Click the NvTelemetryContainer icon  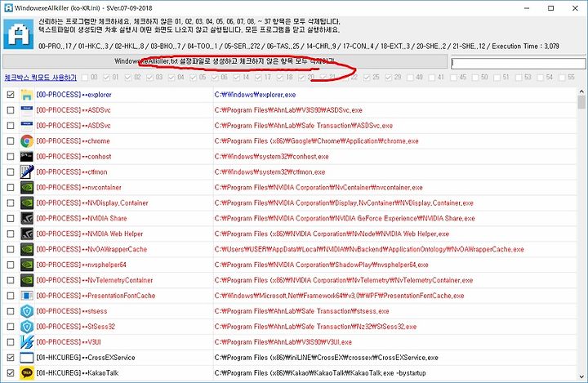[27, 280]
